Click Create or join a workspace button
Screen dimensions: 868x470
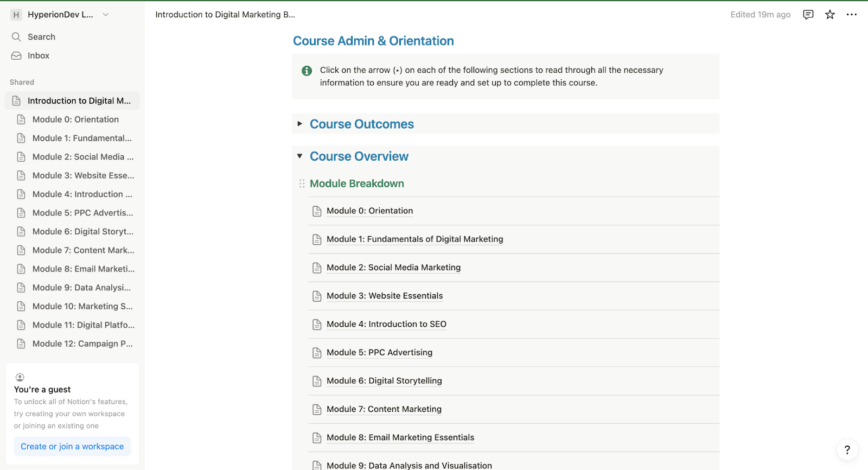[72, 446]
